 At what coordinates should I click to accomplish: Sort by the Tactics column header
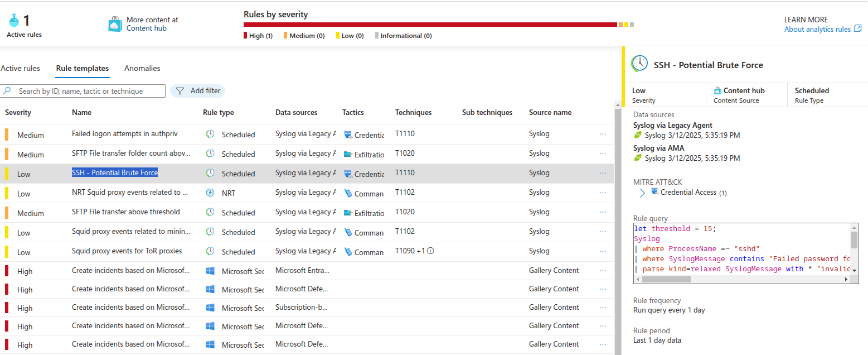pyautogui.click(x=353, y=112)
